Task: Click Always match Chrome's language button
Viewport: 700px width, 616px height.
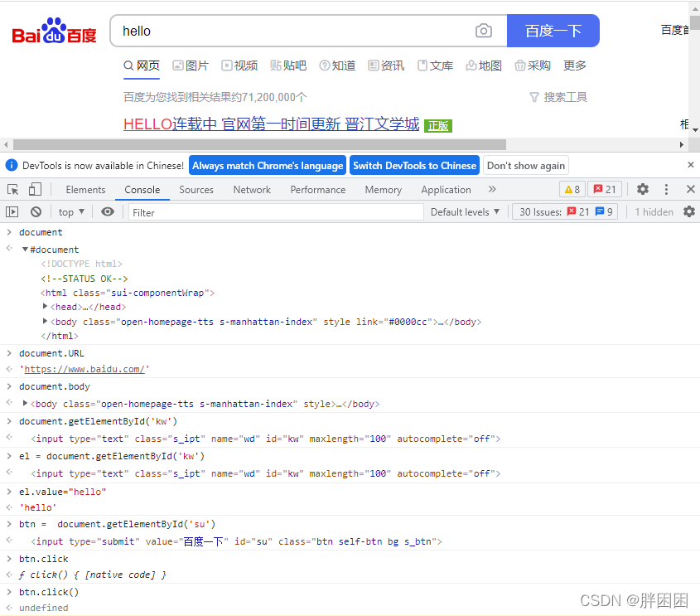Action: click(268, 165)
